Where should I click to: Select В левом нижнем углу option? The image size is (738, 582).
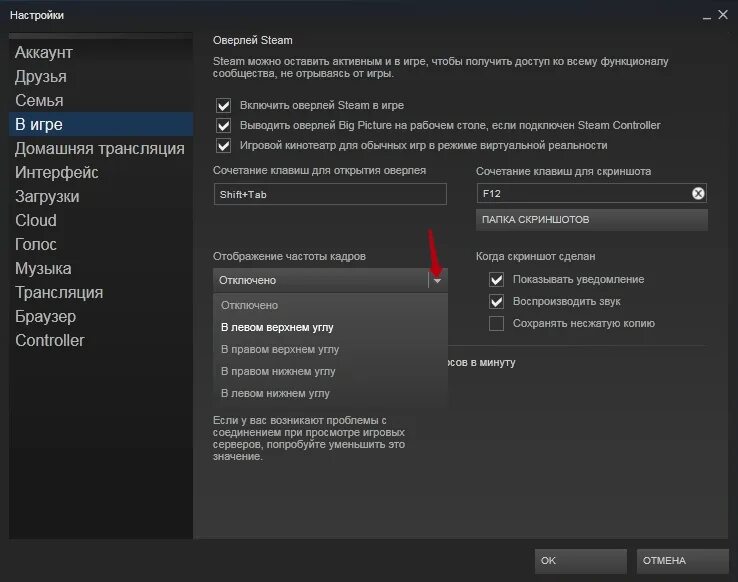click(330, 393)
